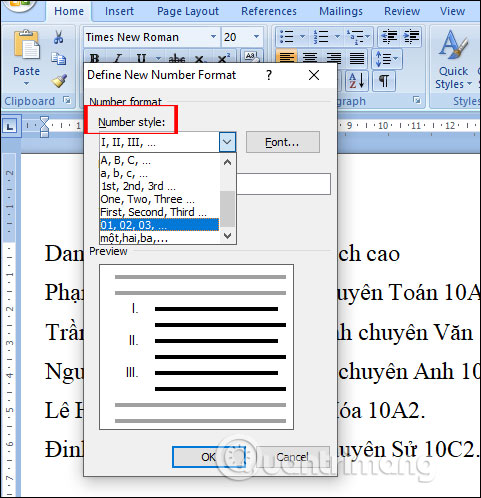Click the ruler tab selector icon
The width and height of the screenshot is (481, 498).
click(11, 126)
